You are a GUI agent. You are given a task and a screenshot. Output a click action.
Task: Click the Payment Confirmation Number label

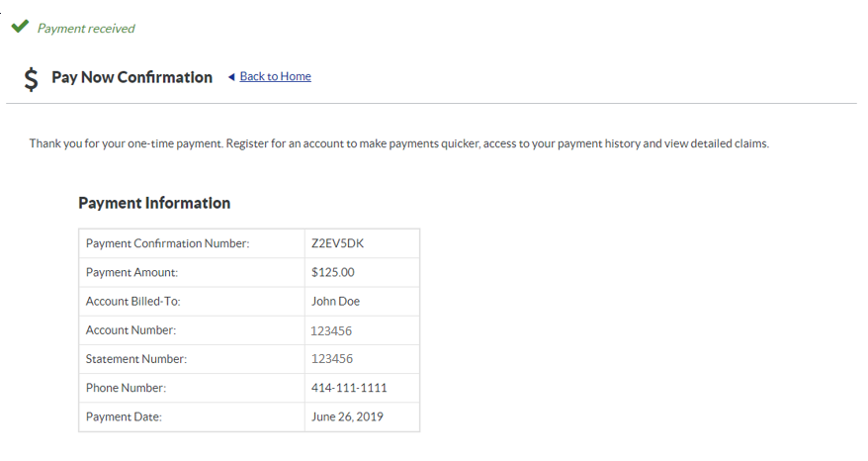[x=167, y=243]
